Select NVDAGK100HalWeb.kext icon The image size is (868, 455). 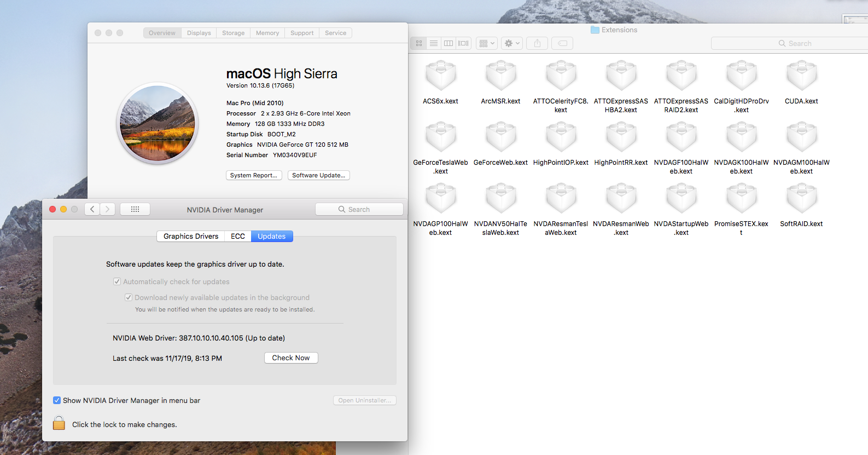742,137
